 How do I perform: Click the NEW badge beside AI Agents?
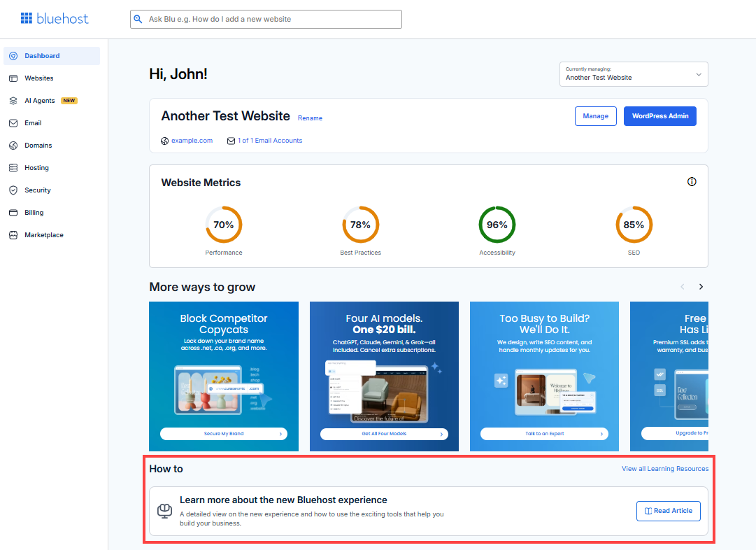(x=69, y=101)
